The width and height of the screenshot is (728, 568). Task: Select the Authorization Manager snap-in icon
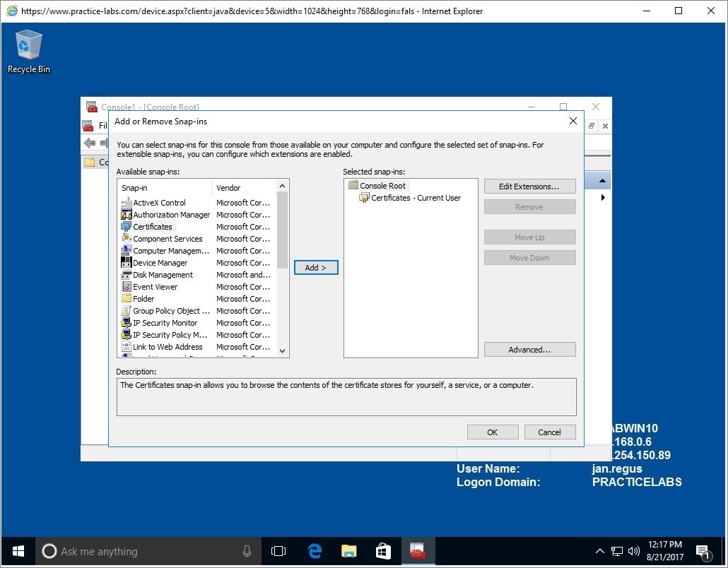point(126,215)
